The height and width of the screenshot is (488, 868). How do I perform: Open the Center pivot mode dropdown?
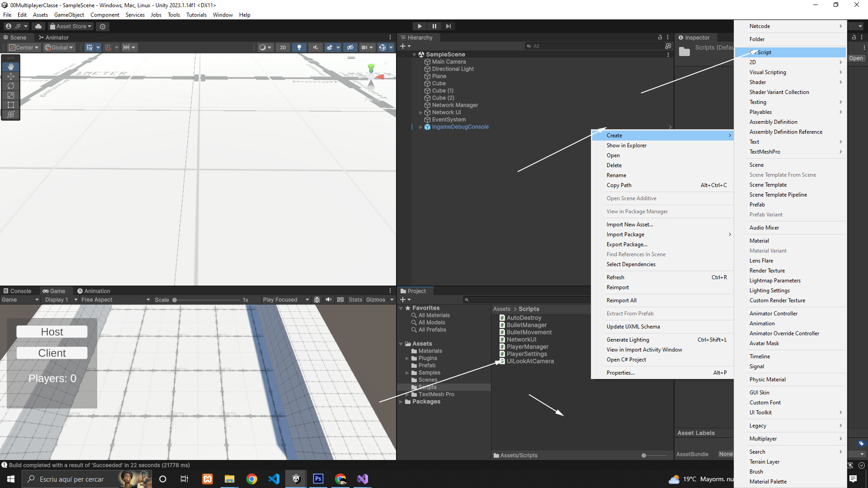(x=24, y=47)
